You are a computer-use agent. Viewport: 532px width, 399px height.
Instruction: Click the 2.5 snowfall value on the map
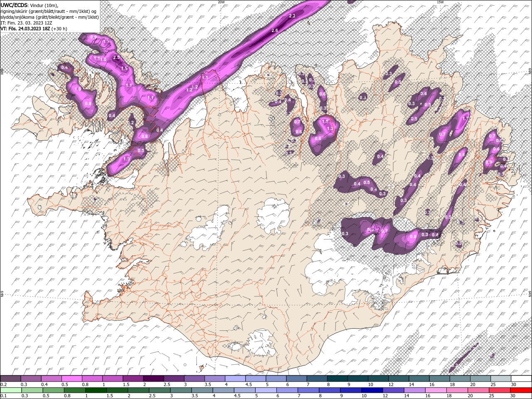pos(116,58)
